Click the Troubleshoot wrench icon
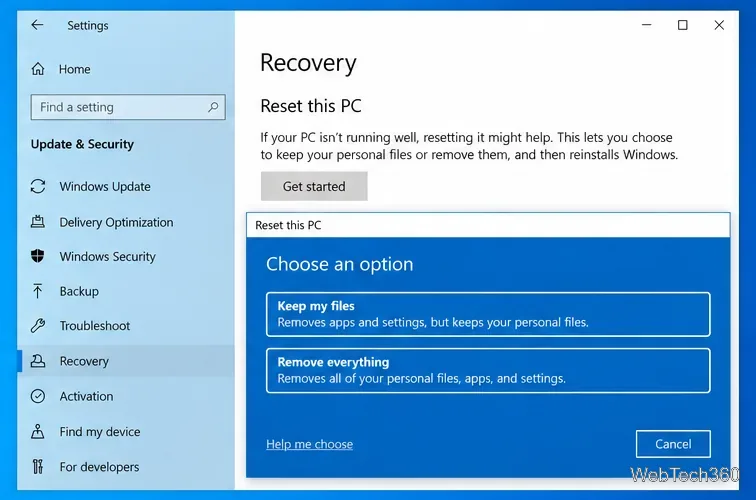Screen dimensions: 756x500 (38, 325)
